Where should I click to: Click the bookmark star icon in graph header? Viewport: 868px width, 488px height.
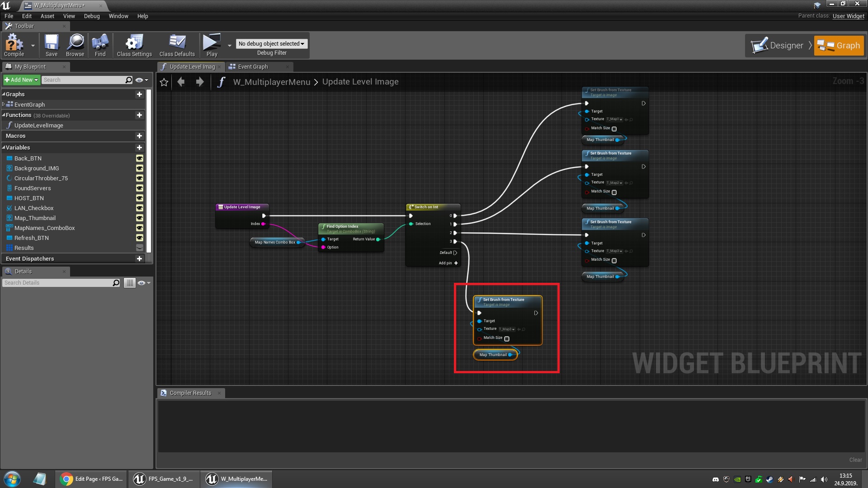[x=164, y=82]
